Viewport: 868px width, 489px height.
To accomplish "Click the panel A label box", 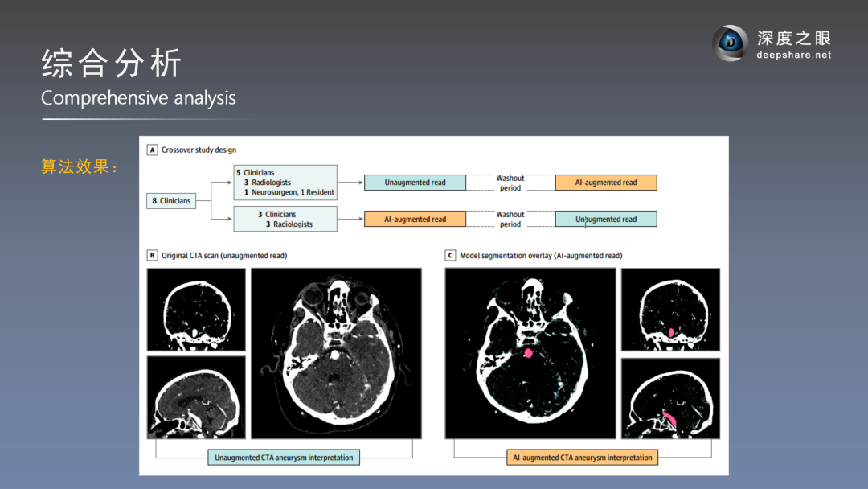I will click(x=152, y=150).
